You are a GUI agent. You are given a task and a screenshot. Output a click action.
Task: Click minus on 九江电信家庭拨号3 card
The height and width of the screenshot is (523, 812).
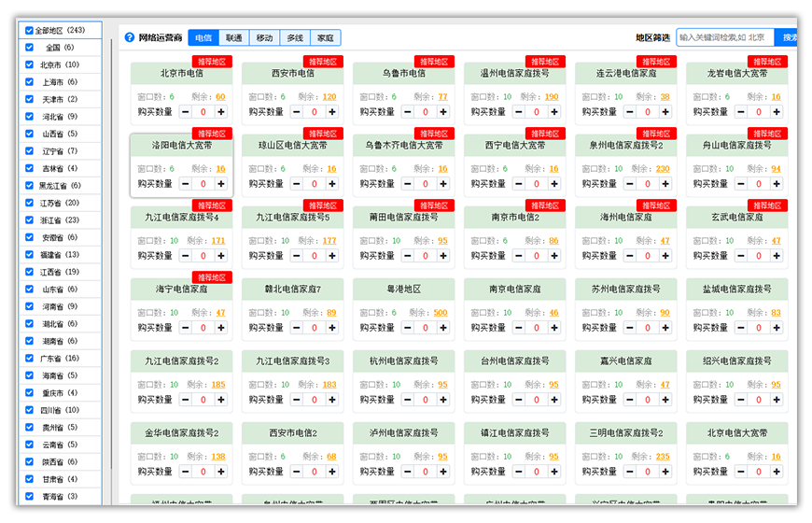pos(297,400)
